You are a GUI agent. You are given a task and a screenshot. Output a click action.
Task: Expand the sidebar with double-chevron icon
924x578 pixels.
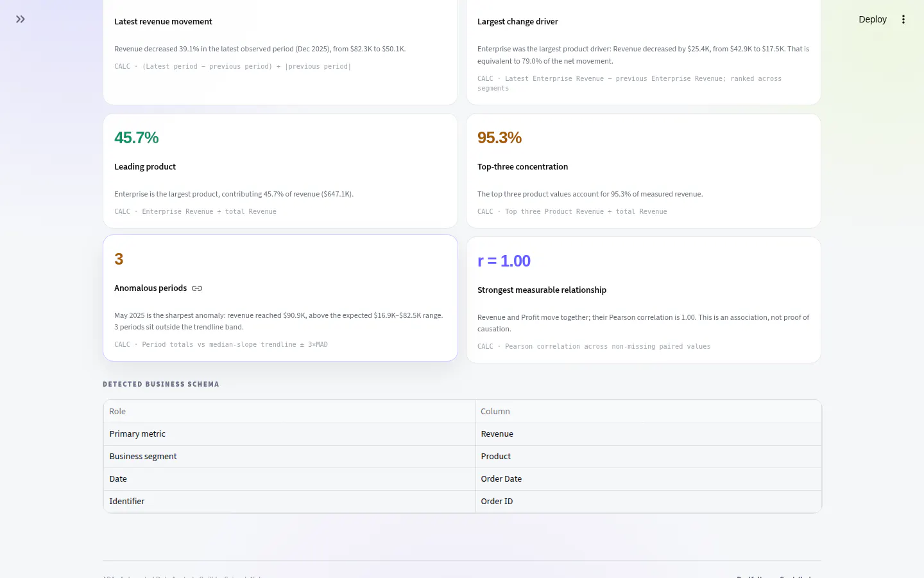(21, 19)
